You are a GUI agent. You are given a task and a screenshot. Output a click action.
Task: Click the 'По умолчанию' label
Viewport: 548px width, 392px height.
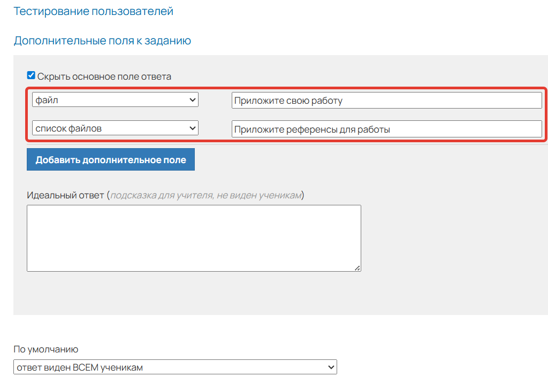point(46,350)
